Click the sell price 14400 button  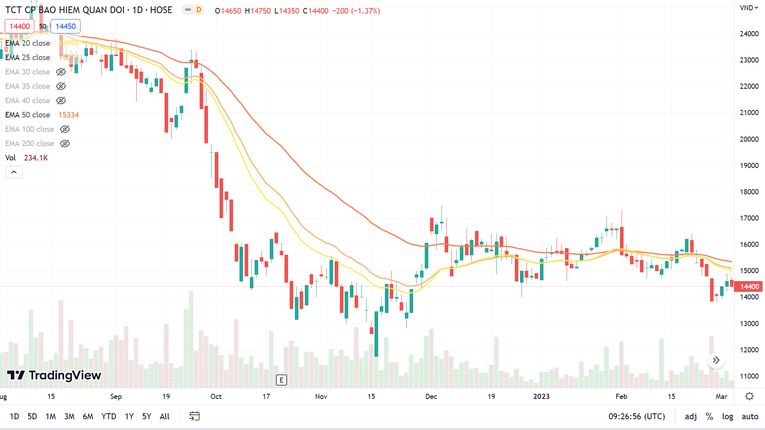click(19, 26)
